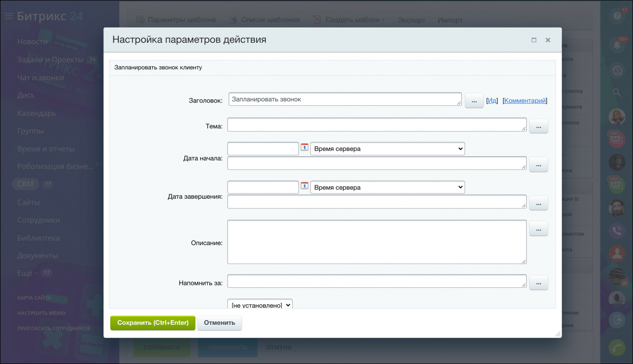Open CRM in the left menu
The image size is (633, 364).
[25, 184]
